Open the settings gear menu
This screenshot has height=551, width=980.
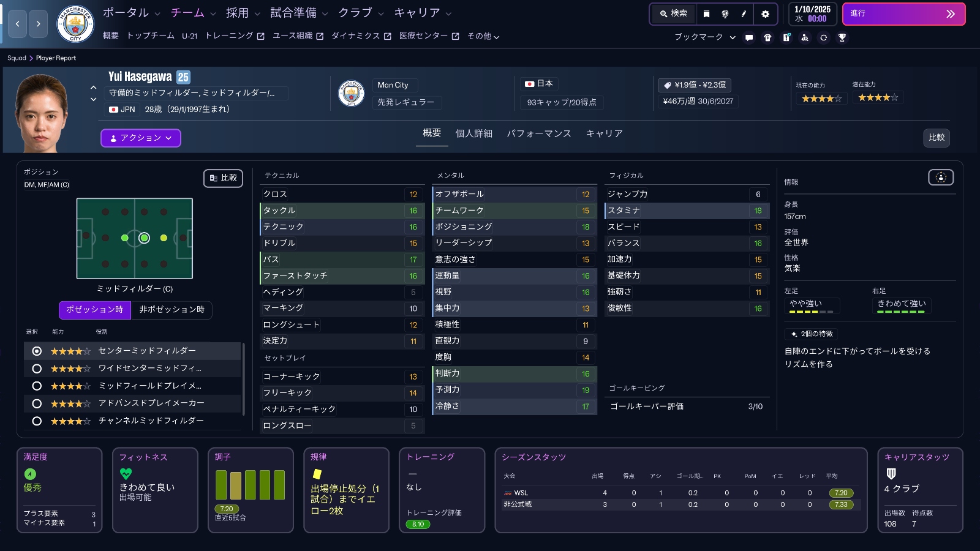click(x=766, y=13)
